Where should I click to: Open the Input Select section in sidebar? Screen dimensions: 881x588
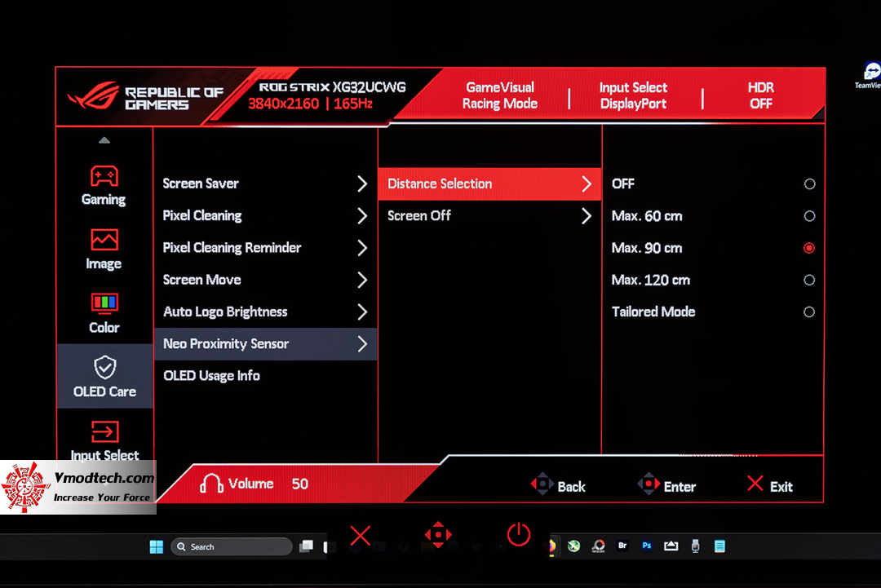coord(104,441)
